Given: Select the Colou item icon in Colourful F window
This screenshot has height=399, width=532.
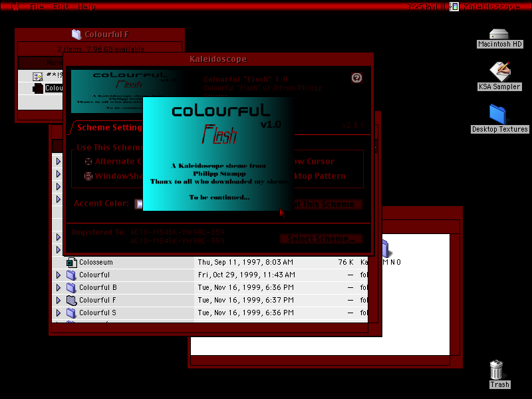Looking at the screenshot, I should tap(38, 88).
